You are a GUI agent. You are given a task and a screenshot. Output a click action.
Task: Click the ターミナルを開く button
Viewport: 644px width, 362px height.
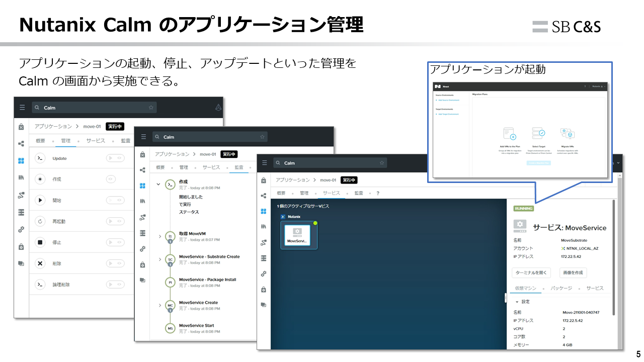(531, 273)
